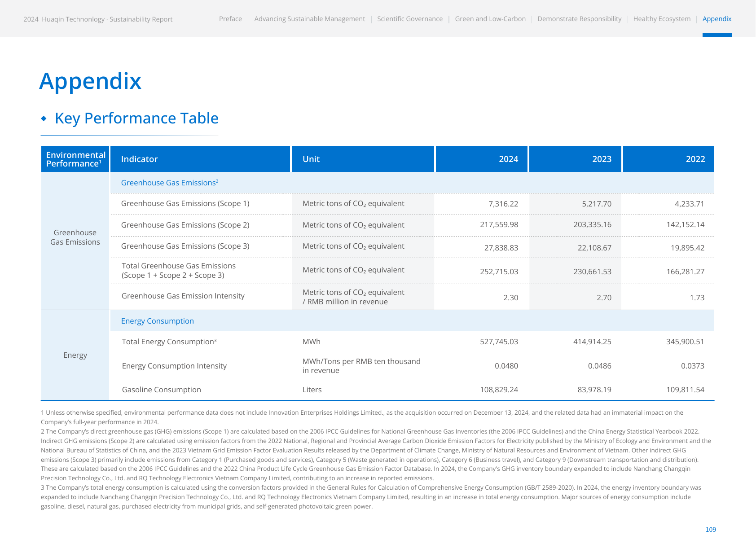Screen dimensions: 756x557
Task: Click the Total Energy Consumption label
Action: pyautogui.click(x=169, y=342)
